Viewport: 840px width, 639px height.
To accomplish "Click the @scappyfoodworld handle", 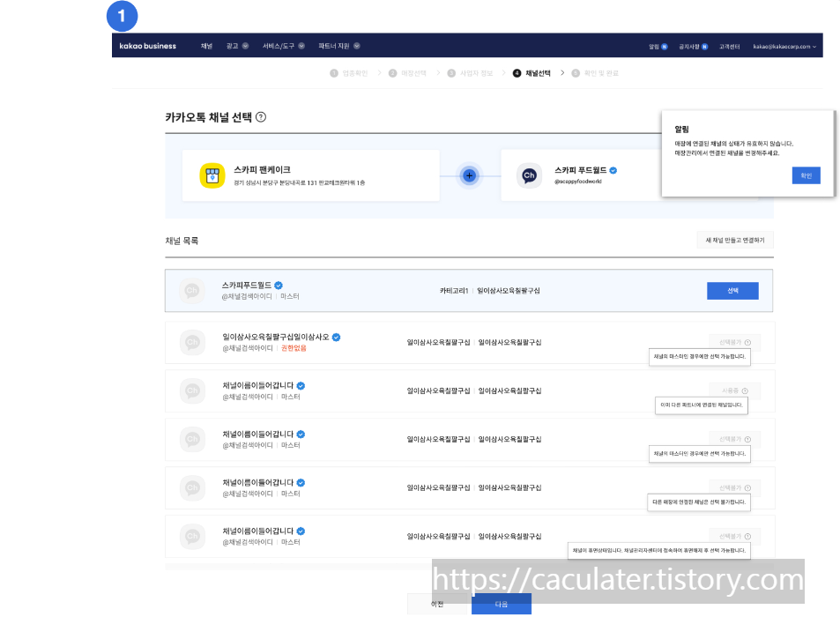I will 578,182.
